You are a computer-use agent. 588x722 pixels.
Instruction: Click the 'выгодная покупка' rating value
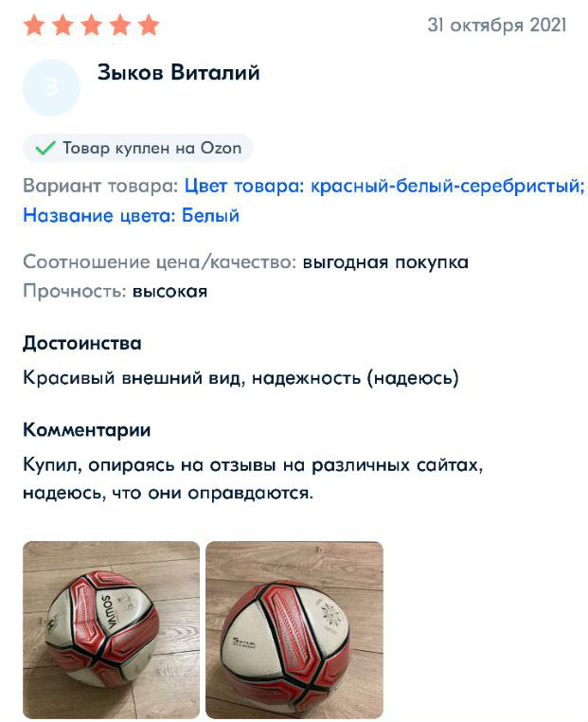coord(385,262)
